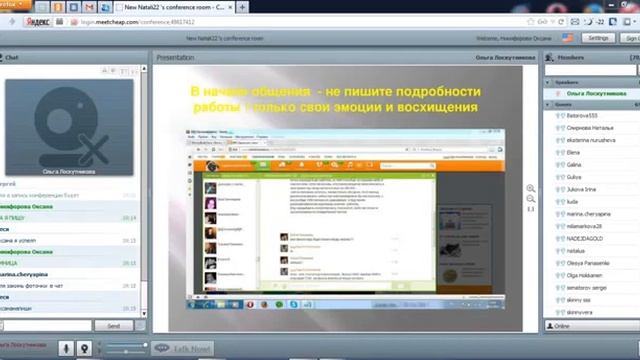The width and height of the screenshot is (640, 360).
Task: Adjust the upper volume slider
Action: coord(127,345)
